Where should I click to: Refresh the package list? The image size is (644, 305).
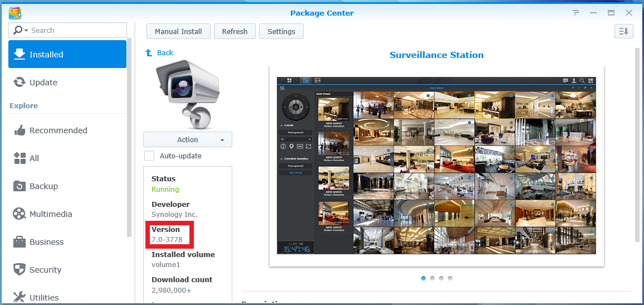tap(235, 31)
